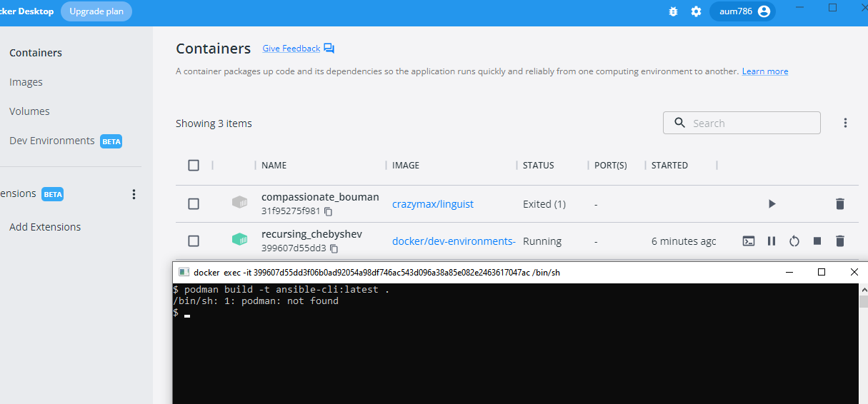Go to the Images section
This screenshot has width=868, height=404.
point(26,82)
